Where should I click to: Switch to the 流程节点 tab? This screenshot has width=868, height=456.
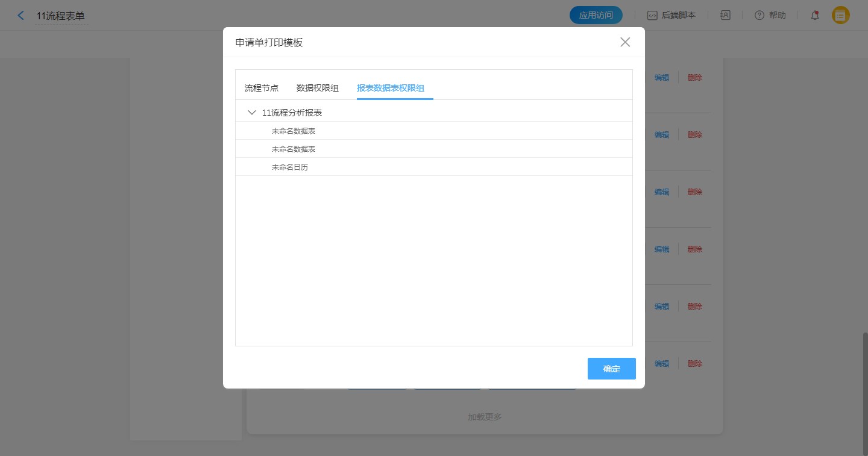click(262, 88)
